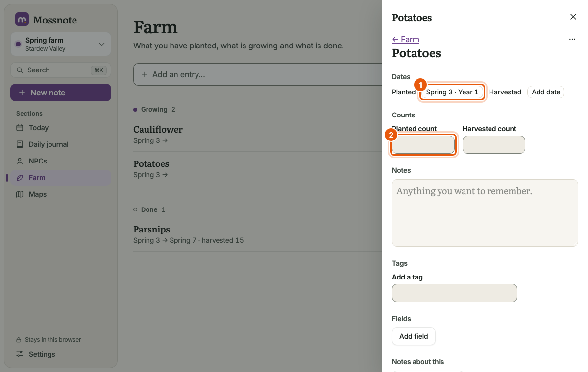Follow the back to Farm link
The height and width of the screenshot is (372, 588).
(x=406, y=39)
